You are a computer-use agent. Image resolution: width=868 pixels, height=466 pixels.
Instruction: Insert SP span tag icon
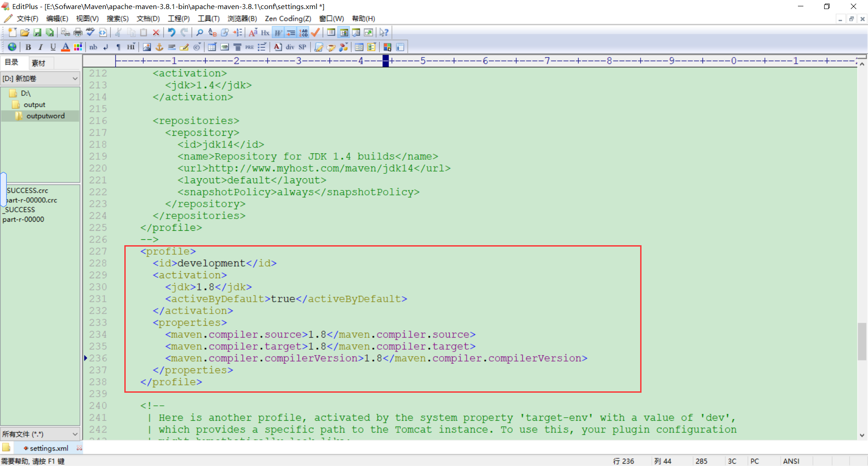302,47
